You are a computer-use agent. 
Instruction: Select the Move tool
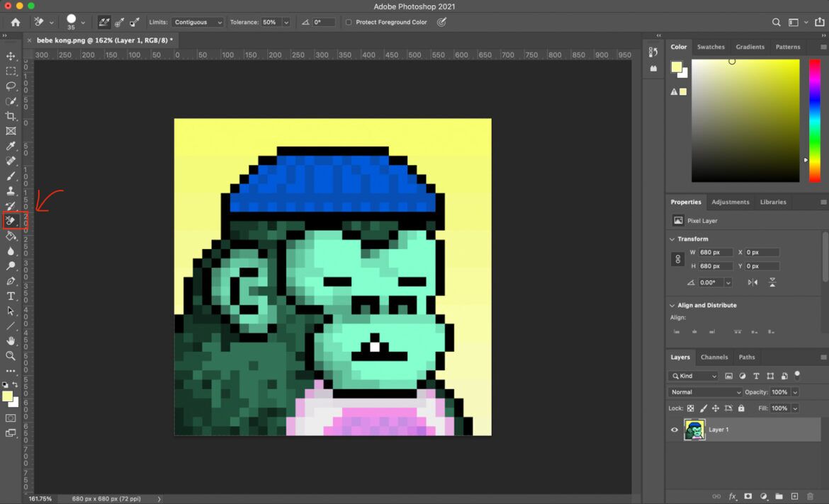(11, 55)
